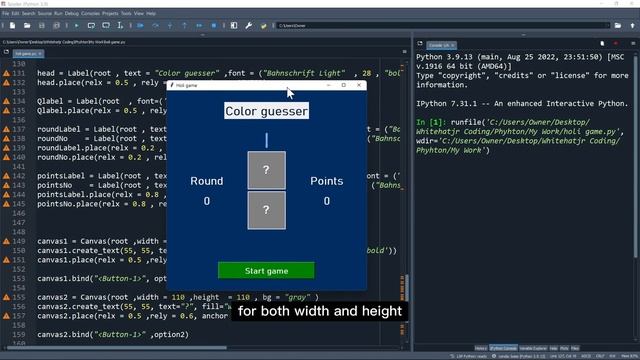Open the PYTHONPATH manager
Viewport: 640px width, 360px height.
[263, 26]
